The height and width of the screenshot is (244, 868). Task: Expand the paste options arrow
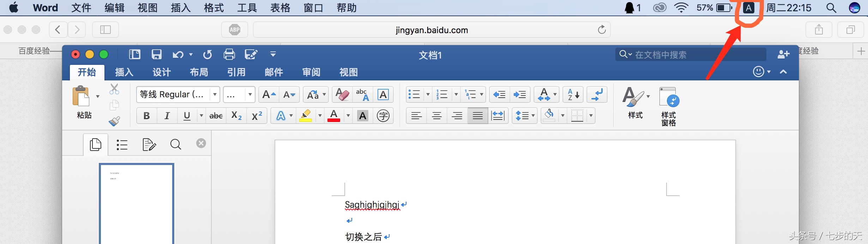click(98, 96)
